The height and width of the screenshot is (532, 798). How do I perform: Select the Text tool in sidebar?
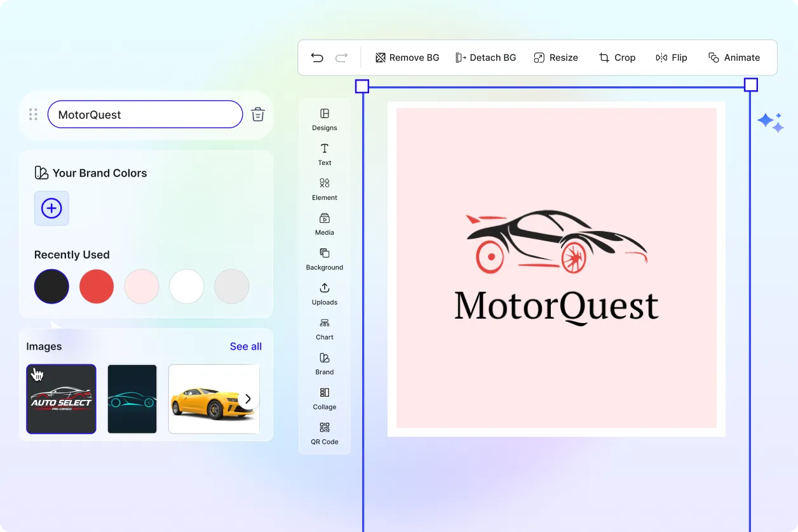pos(325,154)
